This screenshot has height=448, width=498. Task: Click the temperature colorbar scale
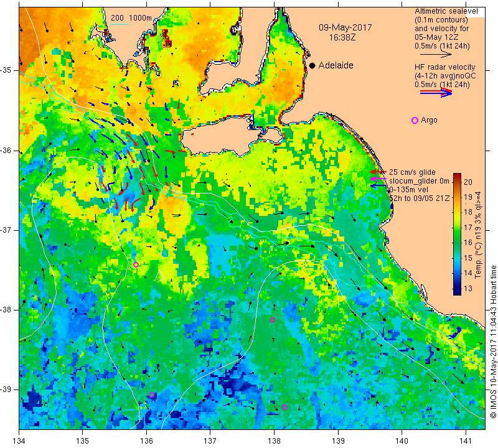pyautogui.click(x=457, y=234)
